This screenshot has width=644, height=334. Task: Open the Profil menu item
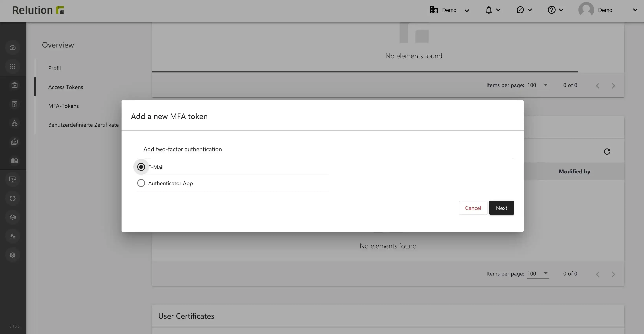click(55, 68)
